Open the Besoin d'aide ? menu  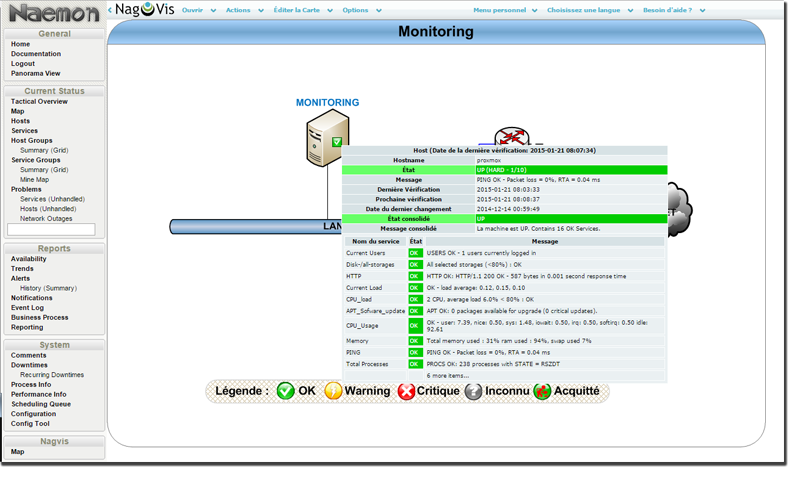tap(667, 10)
